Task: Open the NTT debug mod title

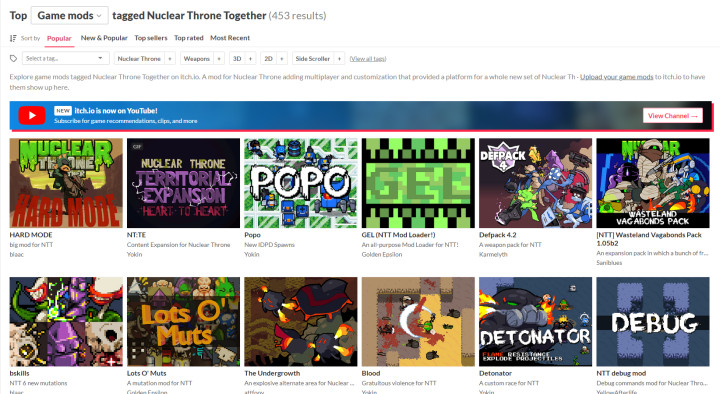Action: (621, 373)
